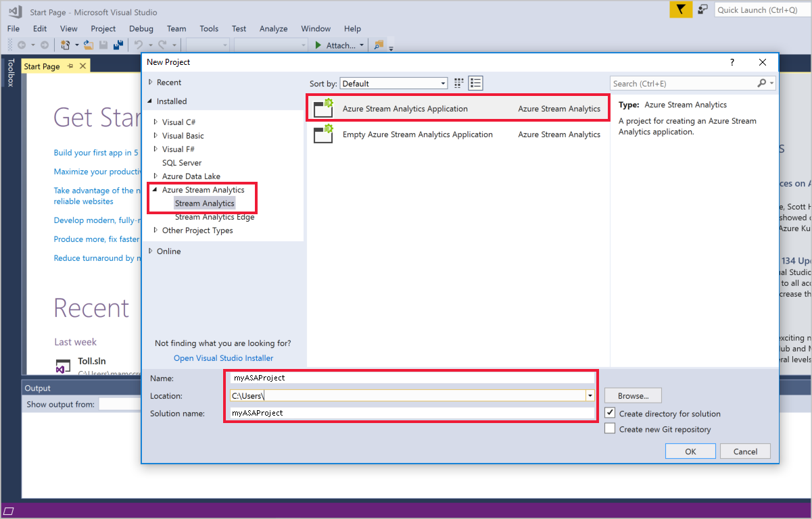Open the Team menu
The width and height of the screenshot is (812, 519).
[176, 28]
